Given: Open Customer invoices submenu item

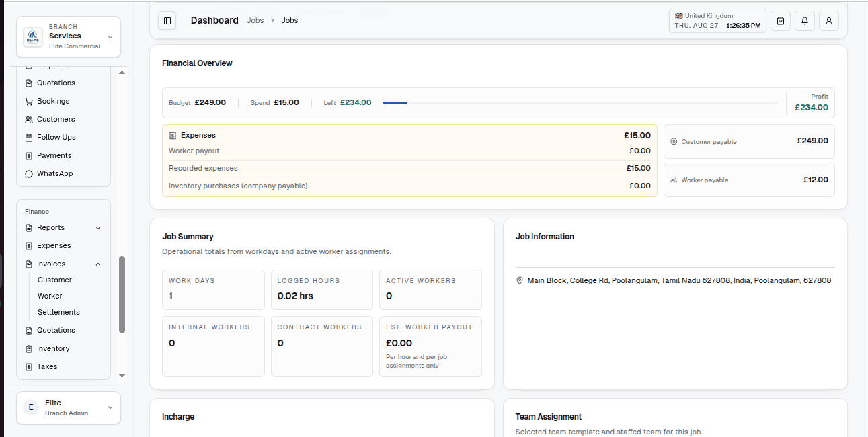Looking at the screenshot, I should tap(54, 280).
